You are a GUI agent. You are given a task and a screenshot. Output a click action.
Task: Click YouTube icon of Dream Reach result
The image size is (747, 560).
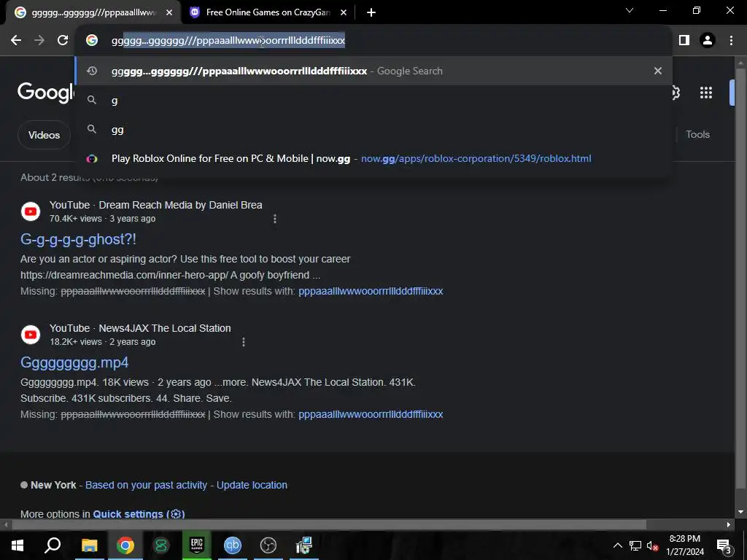coord(31,211)
